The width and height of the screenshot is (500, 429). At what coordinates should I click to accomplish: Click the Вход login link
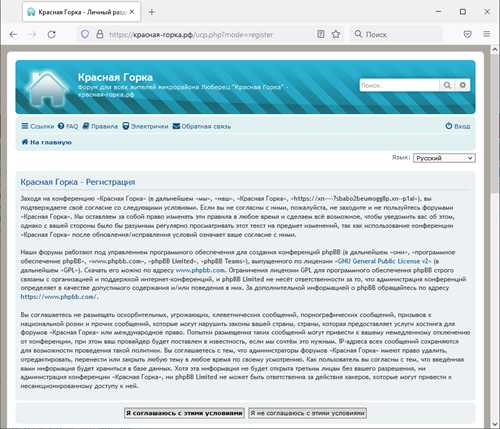tap(458, 126)
